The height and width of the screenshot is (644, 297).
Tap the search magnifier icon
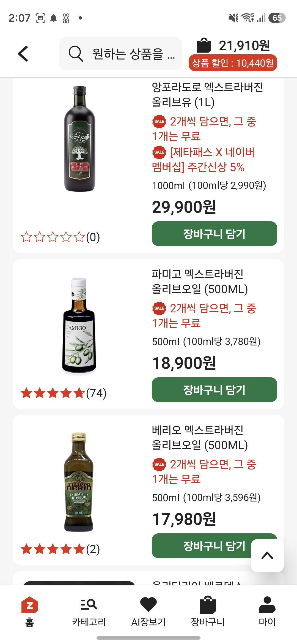click(76, 54)
